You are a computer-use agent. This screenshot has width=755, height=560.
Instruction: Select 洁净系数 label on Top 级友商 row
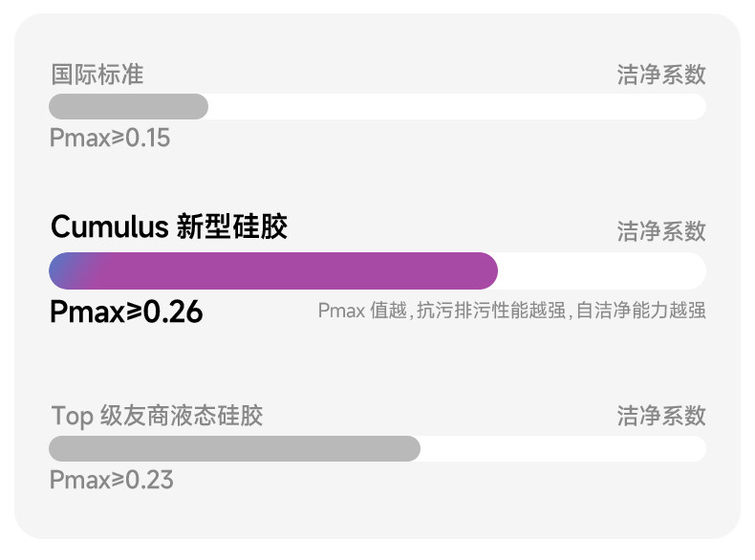coord(661,416)
